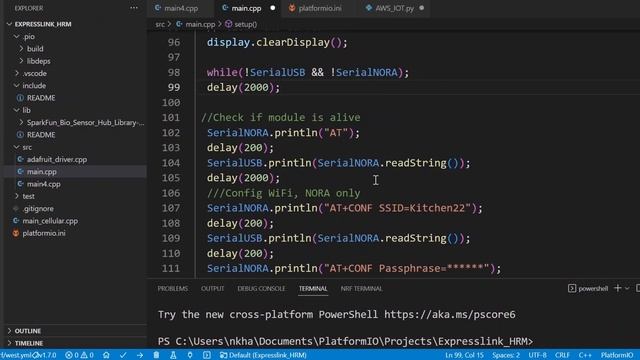Switch environment Default (Expresslink_HRM)
640x360 pixels.
pos(263,355)
